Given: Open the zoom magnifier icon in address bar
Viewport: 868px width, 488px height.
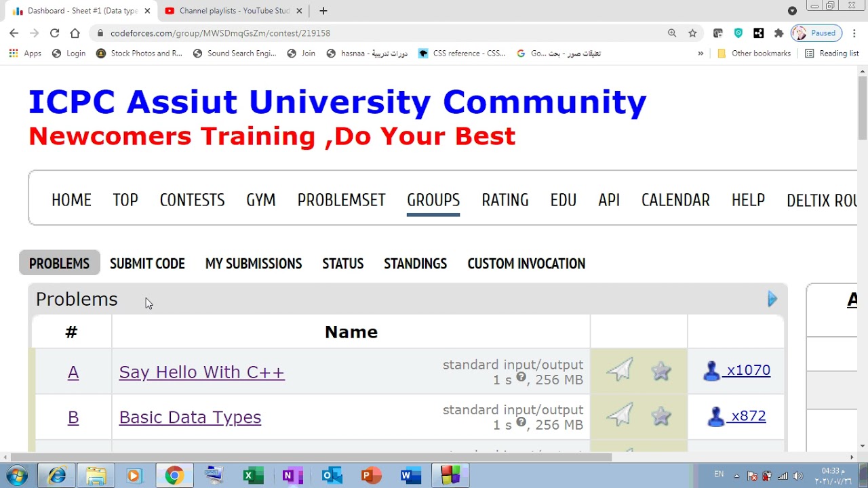Looking at the screenshot, I should coord(672,33).
